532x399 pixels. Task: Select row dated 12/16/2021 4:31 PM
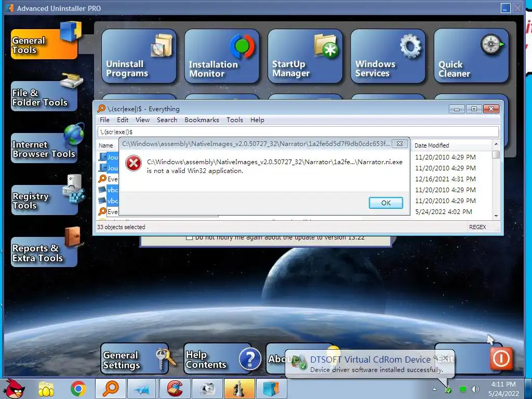pos(445,179)
